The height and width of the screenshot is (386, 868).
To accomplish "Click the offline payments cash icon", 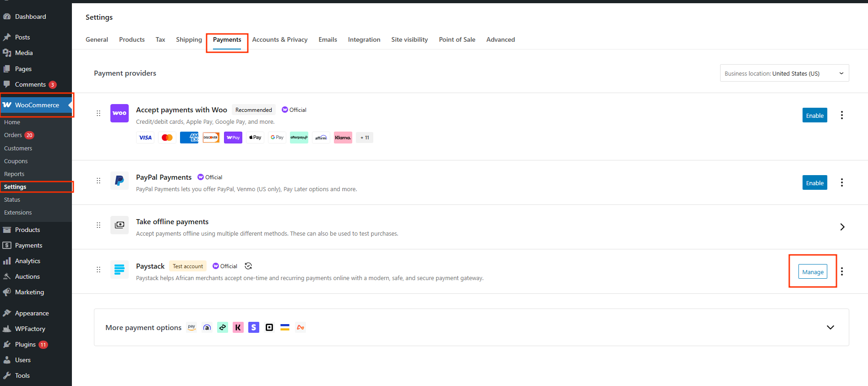I will 120,225.
